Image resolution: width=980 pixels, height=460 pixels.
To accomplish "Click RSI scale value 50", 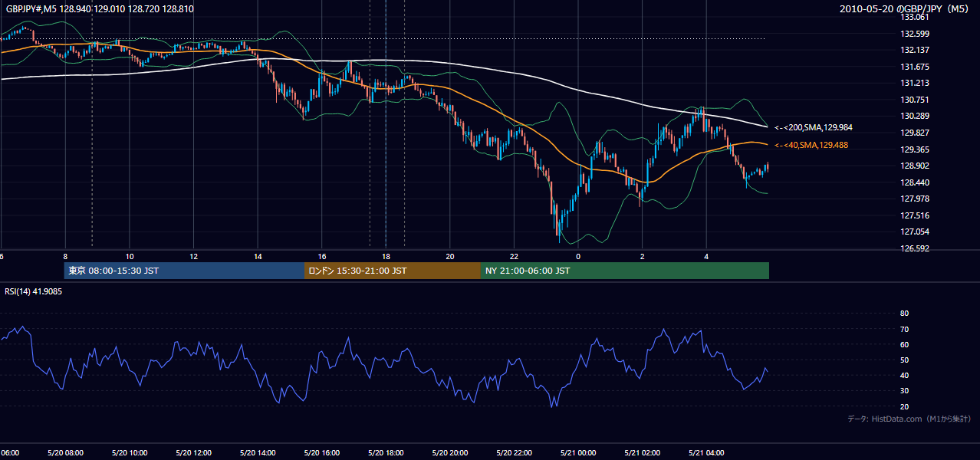I will tap(904, 360).
